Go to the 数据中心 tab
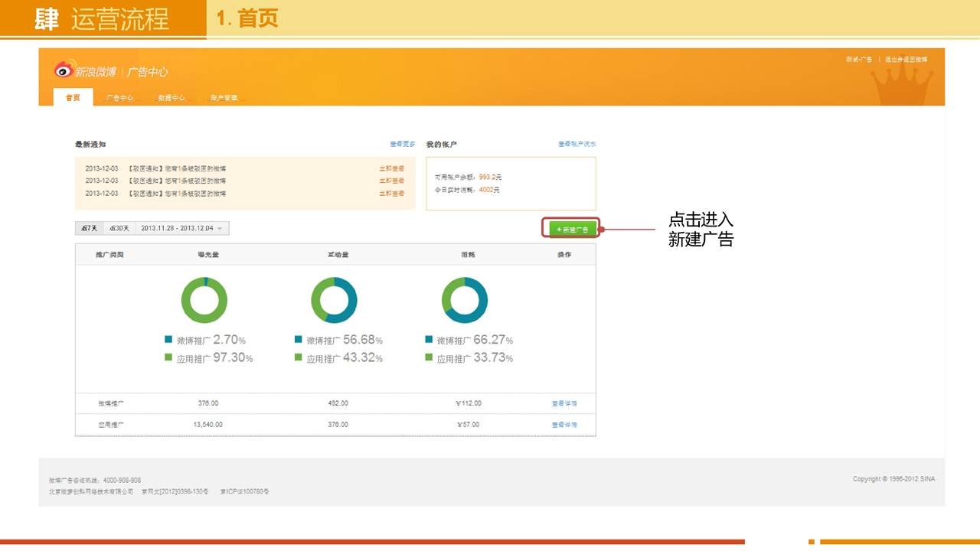The image size is (980, 551). point(171,98)
